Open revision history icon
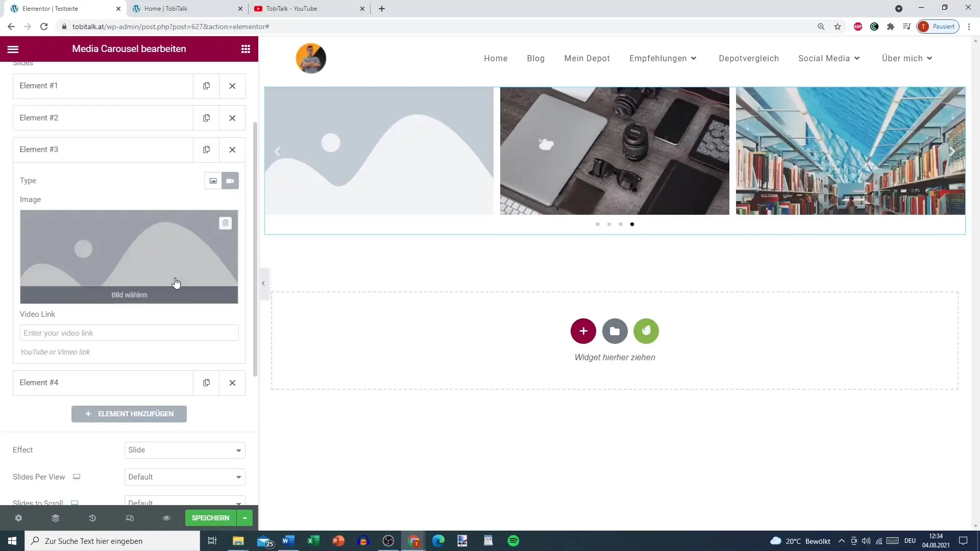Viewport: 980px width, 551px height. pyautogui.click(x=92, y=518)
